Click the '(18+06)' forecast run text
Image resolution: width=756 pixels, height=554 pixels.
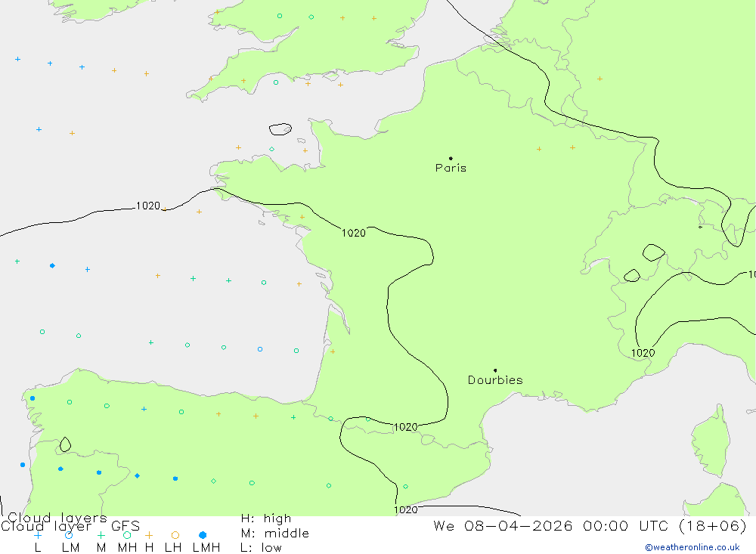point(713,525)
